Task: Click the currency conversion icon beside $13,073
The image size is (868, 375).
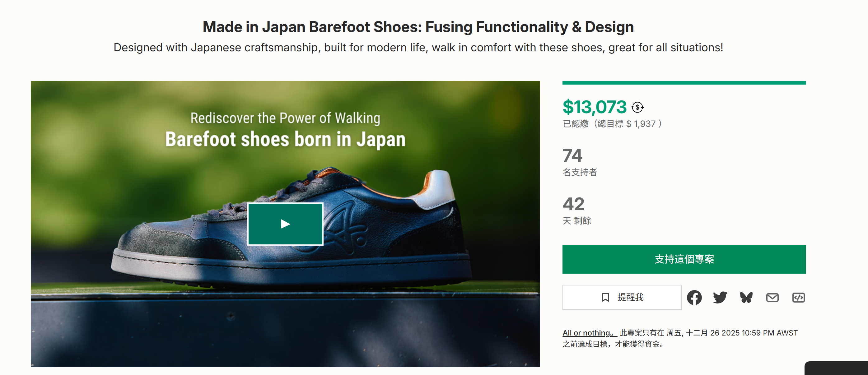Action: click(x=637, y=108)
